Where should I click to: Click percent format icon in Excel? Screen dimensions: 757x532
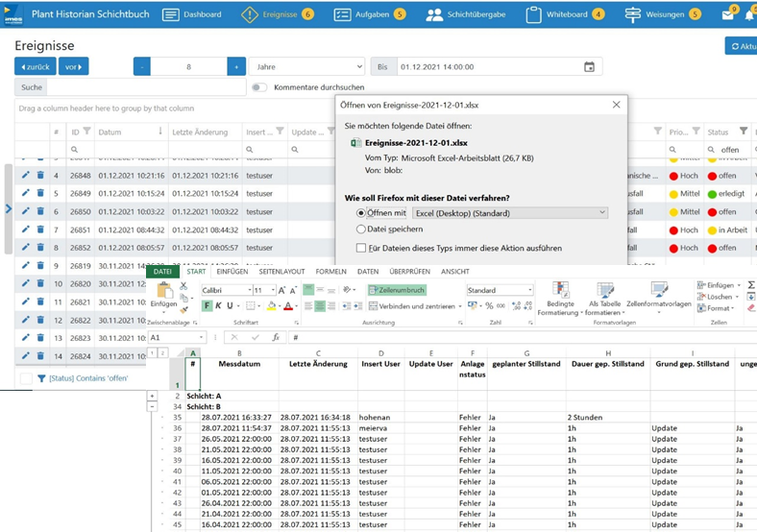pyautogui.click(x=489, y=306)
